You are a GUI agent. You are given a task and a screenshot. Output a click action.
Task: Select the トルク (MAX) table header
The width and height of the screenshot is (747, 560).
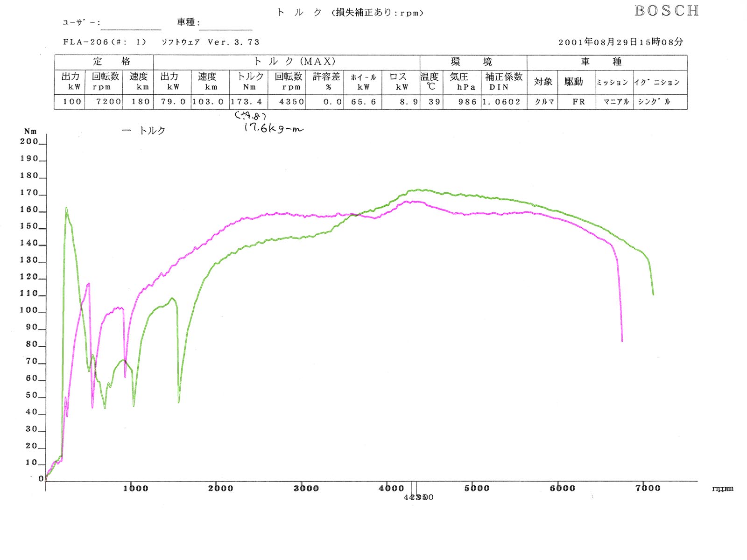295,62
